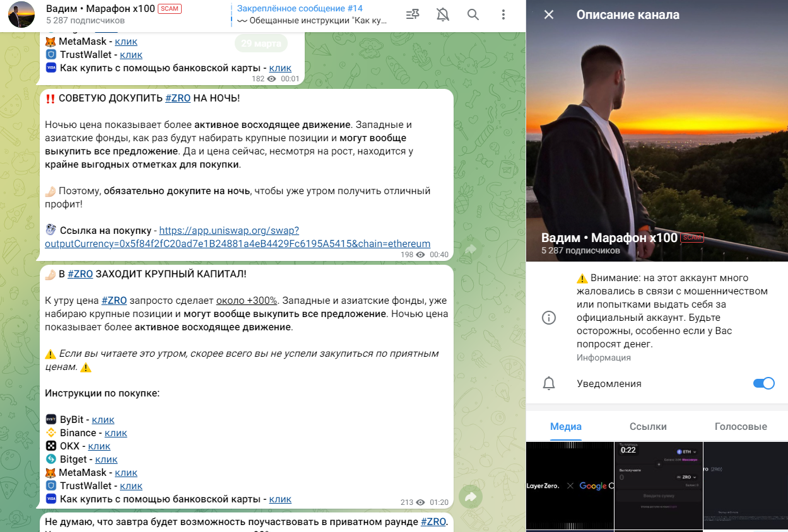
Task: Click the 'Описание канала' panel title
Action: [x=628, y=14]
